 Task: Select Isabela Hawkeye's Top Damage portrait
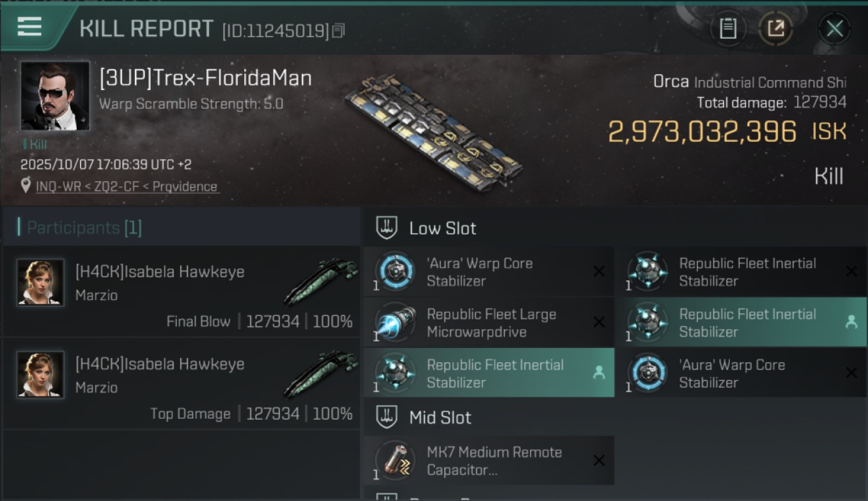(x=40, y=375)
